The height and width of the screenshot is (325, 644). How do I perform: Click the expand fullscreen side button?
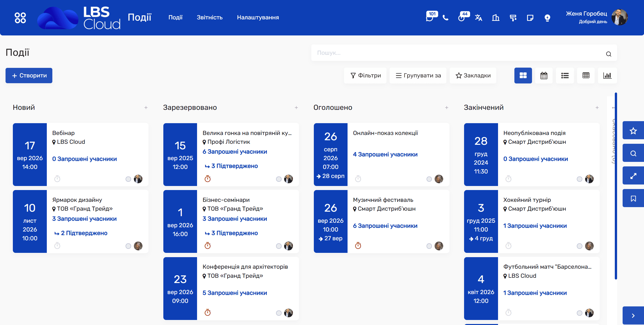(633, 176)
